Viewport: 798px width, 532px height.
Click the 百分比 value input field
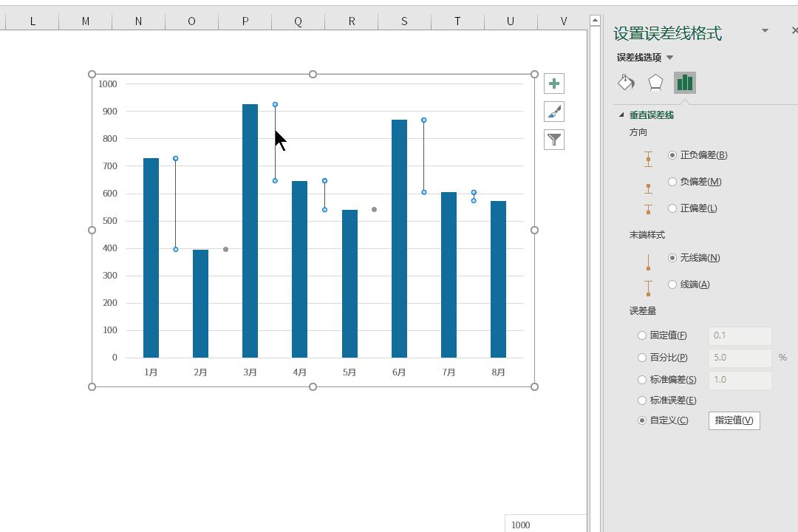740,358
